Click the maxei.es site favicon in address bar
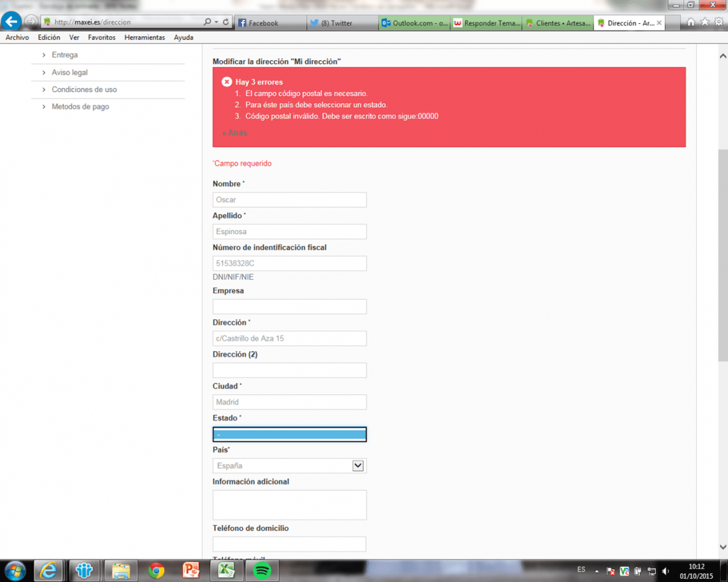This screenshot has height=582, width=728. tap(48, 22)
